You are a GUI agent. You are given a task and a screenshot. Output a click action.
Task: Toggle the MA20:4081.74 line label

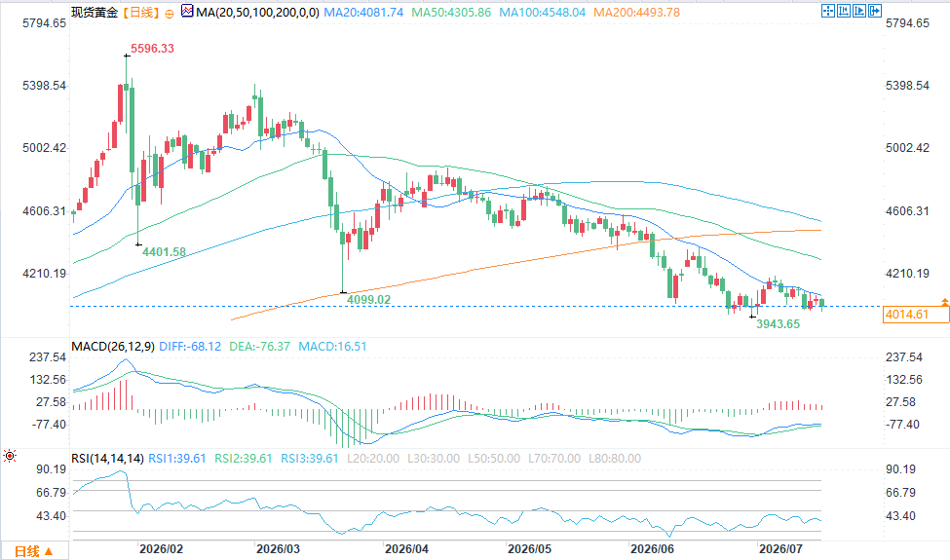pos(363,12)
